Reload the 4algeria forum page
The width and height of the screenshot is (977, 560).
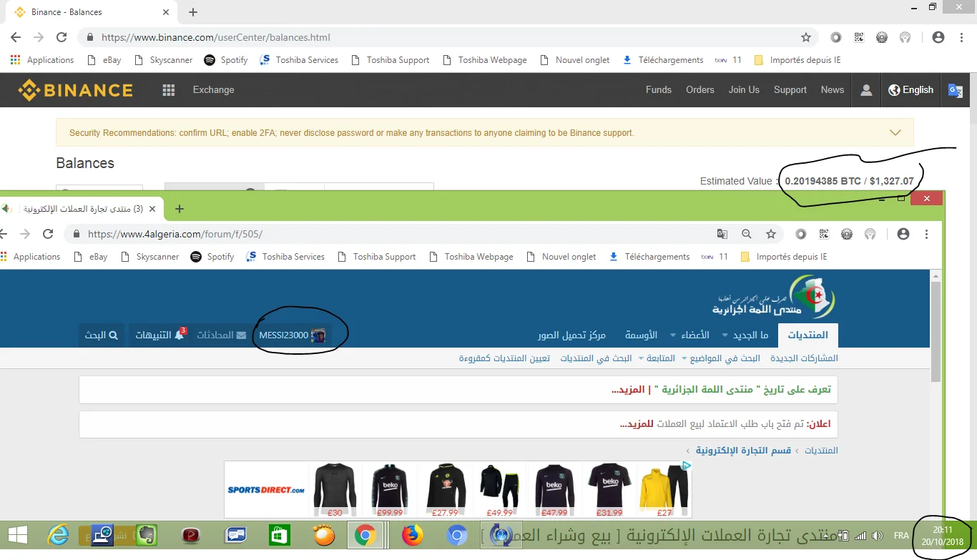(48, 234)
